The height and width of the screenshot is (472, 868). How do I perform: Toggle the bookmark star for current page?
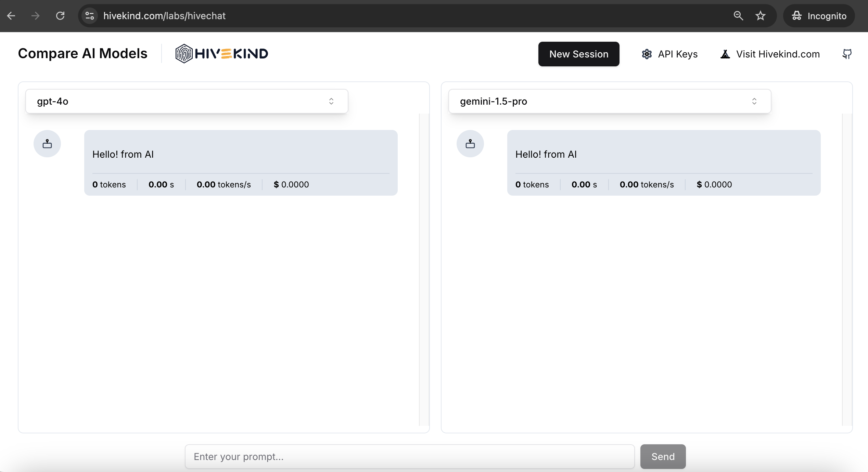coord(761,16)
